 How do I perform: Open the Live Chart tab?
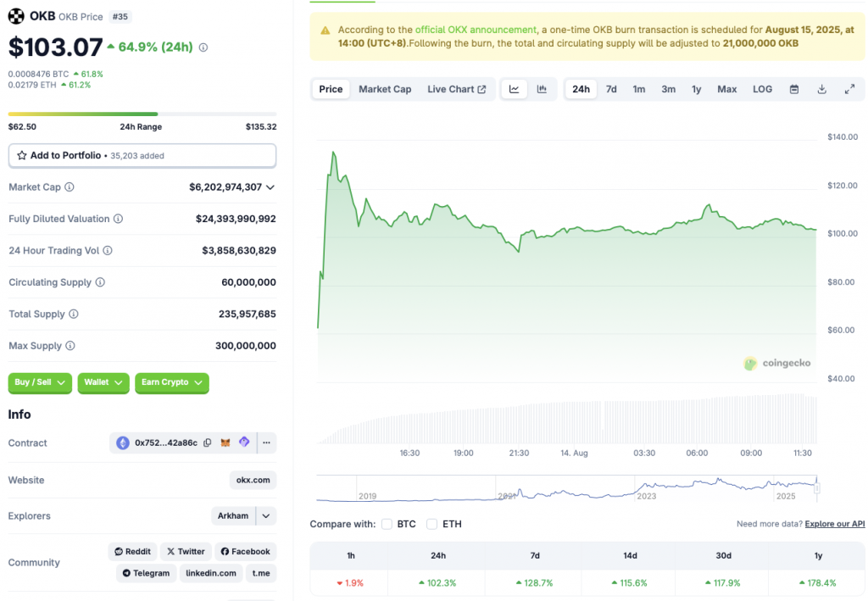pyautogui.click(x=456, y=89)
